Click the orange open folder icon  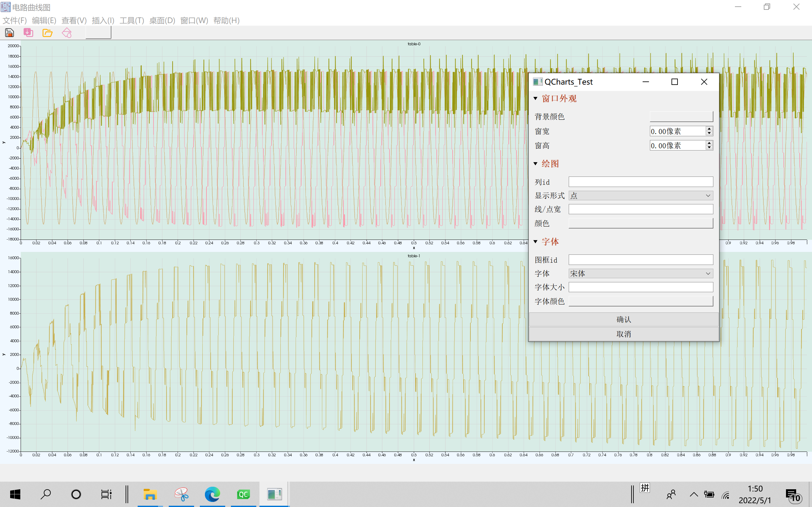(x=47, y=33)
